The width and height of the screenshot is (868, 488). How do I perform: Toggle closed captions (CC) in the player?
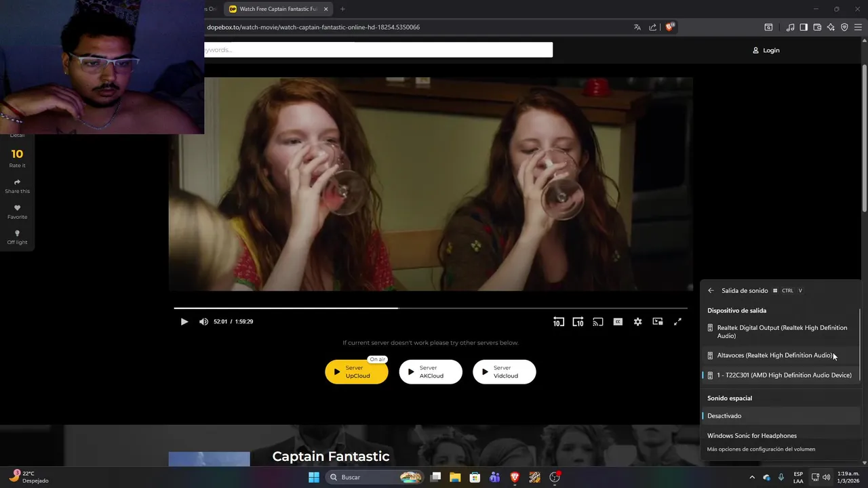(618, 322)
